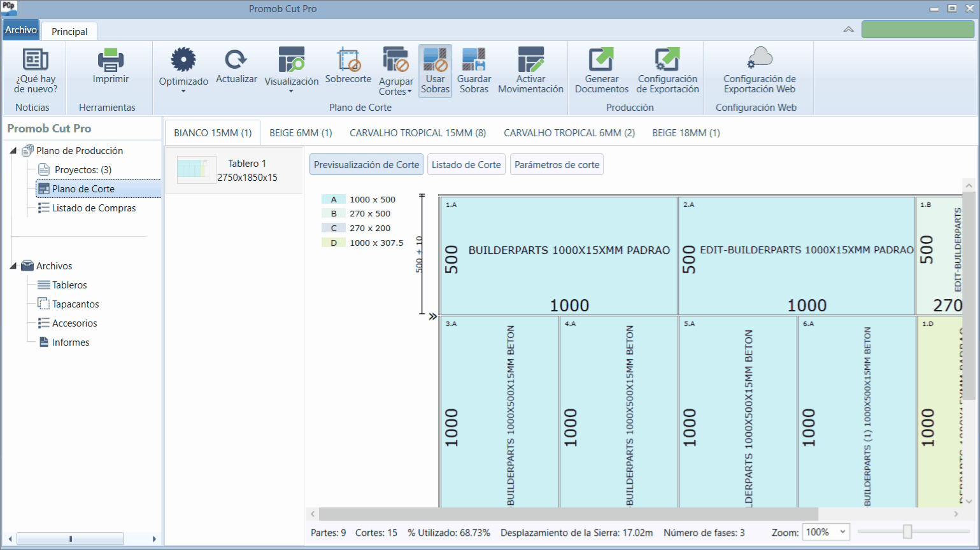Select the Tablero 1 board thumbnail
Image resolution: width=980 pixels, height=550 pixels.
[196, 170]
